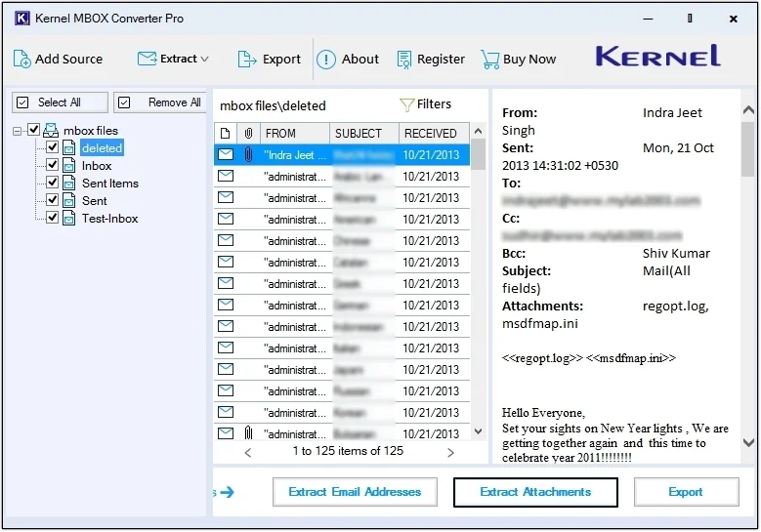761x532 pixels.
Task: Uncheck the Test-Inbox folder checkbox
Action: [53, 218]
